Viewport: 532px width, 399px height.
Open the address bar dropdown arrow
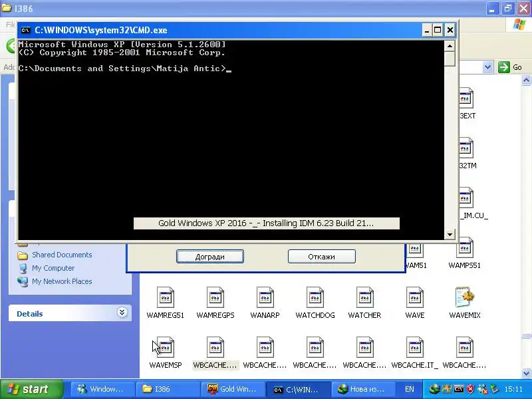coord(487,67)
